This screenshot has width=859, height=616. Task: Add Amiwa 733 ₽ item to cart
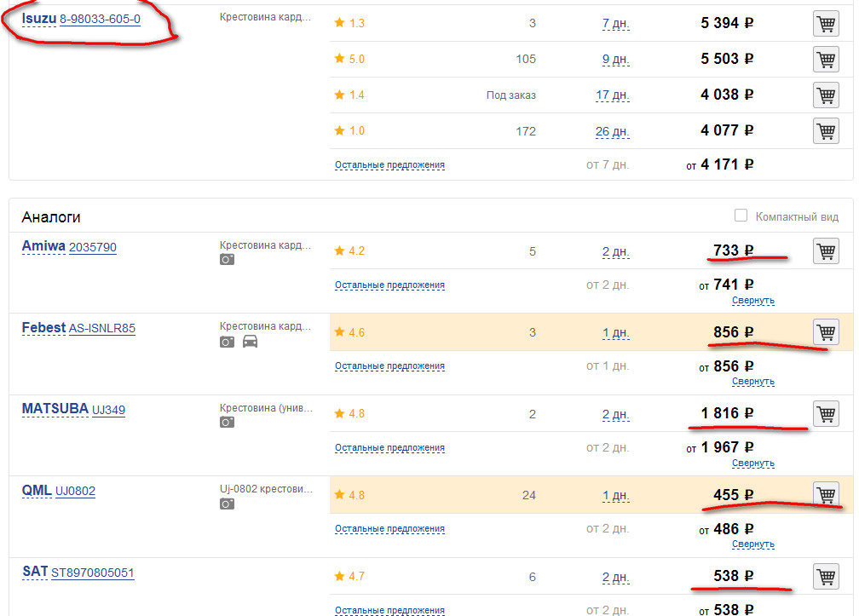pyautogui.click(x=826, y=250)
